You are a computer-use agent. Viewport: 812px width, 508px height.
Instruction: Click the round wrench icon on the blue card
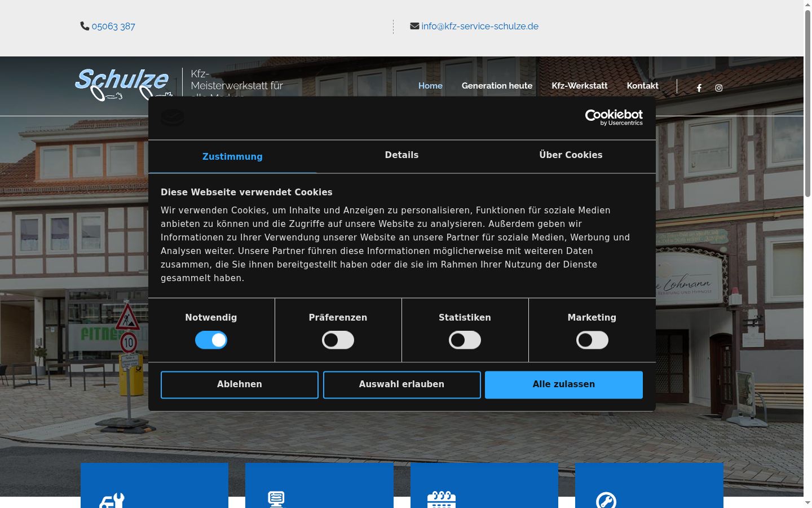[x=606, y=501]
